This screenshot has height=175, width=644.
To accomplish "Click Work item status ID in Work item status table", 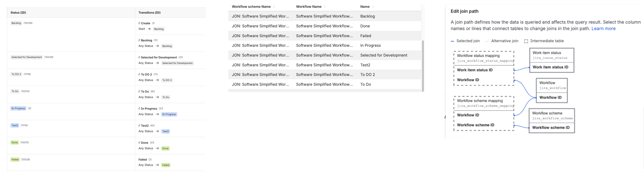I will click(x=550, y=67).
